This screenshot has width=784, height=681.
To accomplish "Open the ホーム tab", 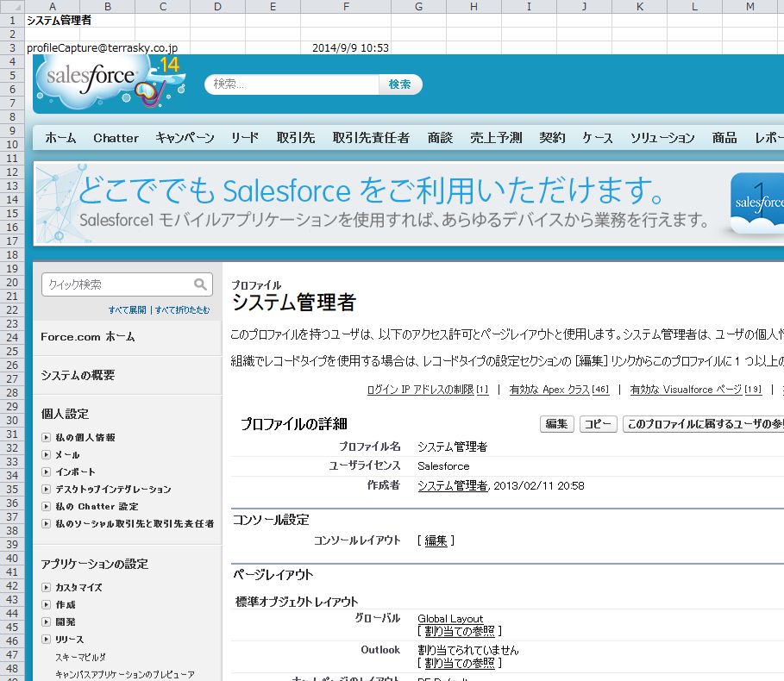I will 60,138.
